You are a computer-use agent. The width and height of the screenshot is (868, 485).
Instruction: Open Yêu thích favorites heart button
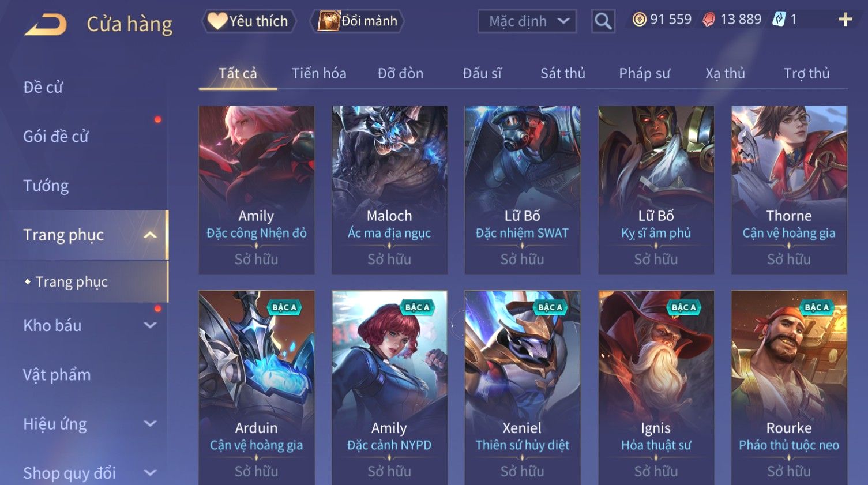coord(249,21)
